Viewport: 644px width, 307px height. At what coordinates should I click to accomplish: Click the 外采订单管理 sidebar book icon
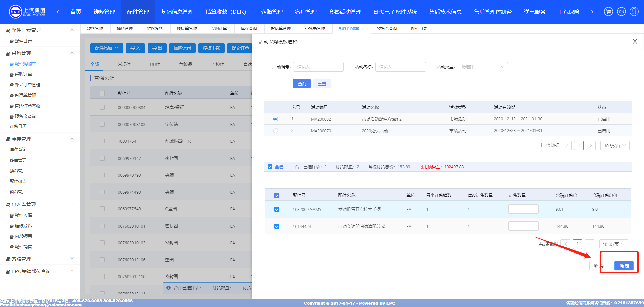click(12, 85)
